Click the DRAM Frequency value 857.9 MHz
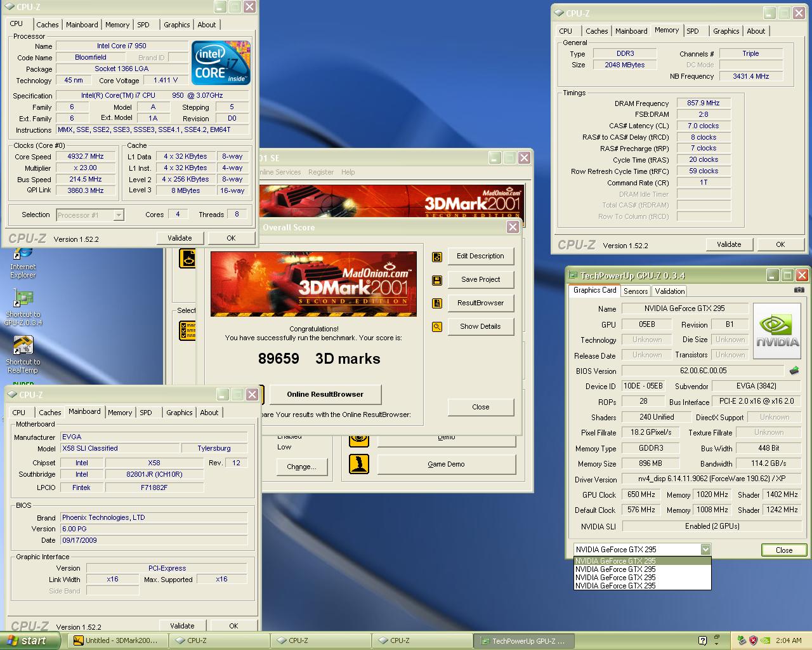Viewport: 812px width, 650px height. point(704,103)
